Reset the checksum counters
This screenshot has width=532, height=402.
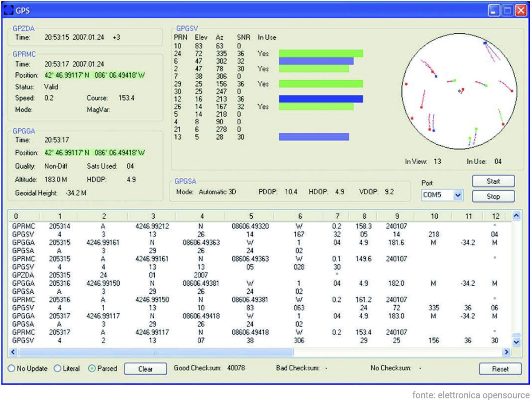[501, 369]
